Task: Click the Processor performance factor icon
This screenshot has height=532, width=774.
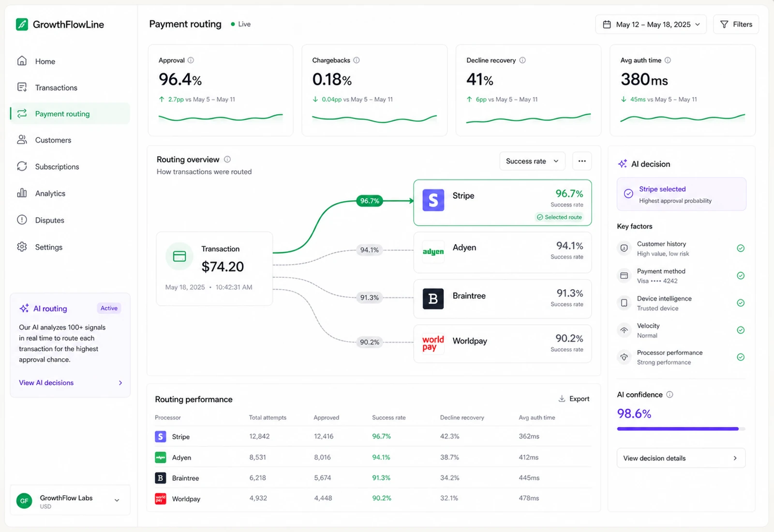Action: (x=624, y=357)
